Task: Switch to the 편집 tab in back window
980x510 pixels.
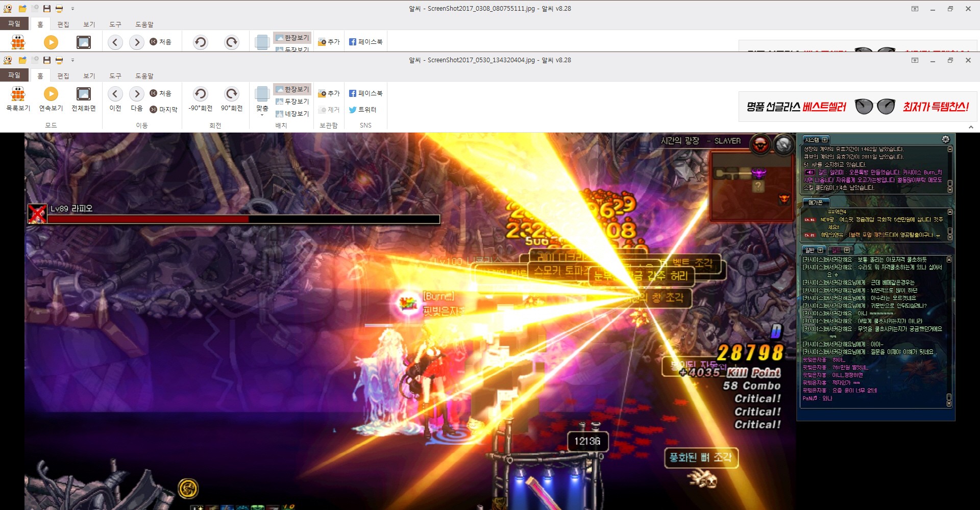Action: coord(63,24)
